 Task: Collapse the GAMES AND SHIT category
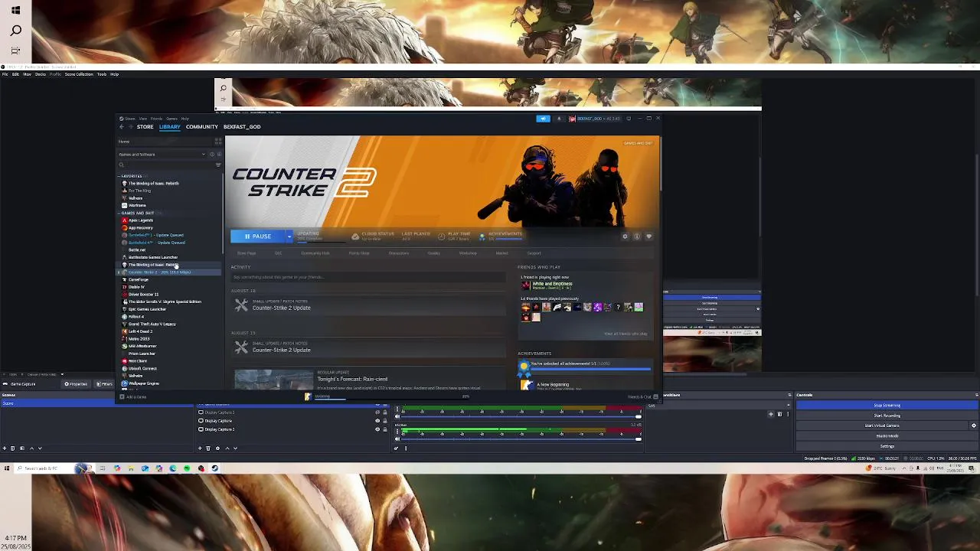[119, 213]
